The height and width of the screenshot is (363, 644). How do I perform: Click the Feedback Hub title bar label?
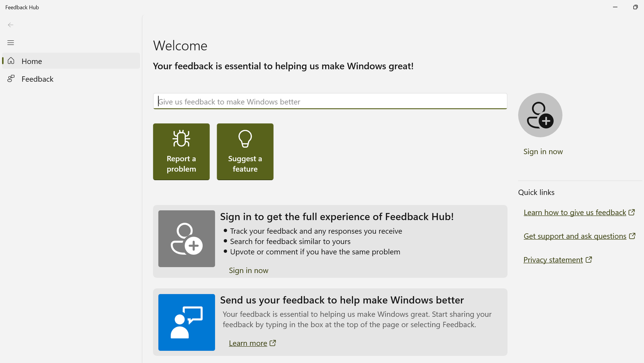point(22,7)
